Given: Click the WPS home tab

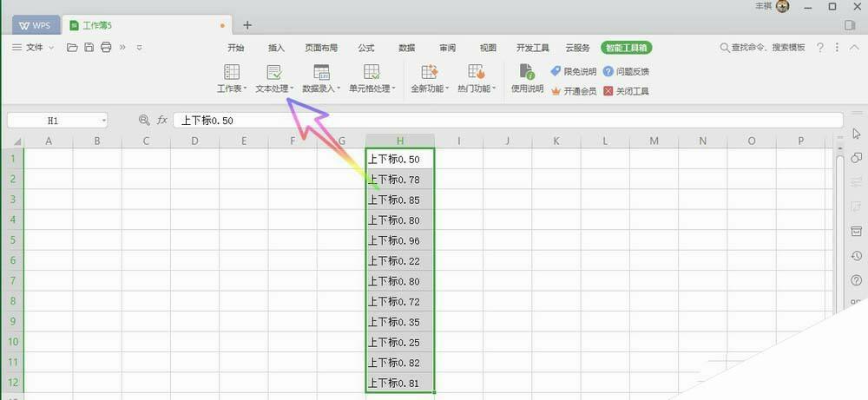Looking at the screenshot, I should point(36,25).
